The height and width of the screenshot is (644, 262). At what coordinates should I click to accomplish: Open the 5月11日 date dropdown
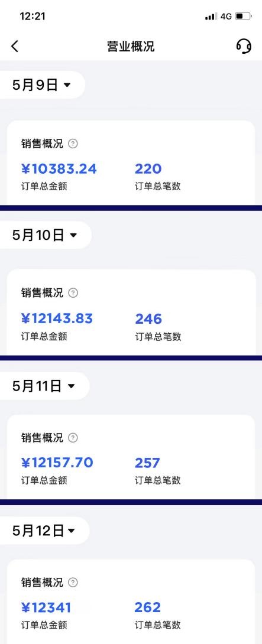tap(44, 386)
